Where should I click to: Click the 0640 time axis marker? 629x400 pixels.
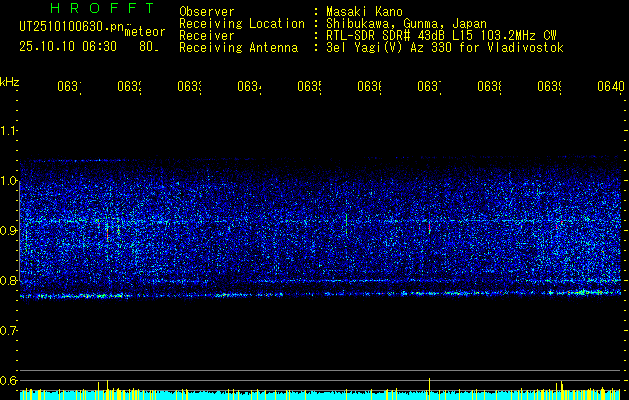click(611, 87)
